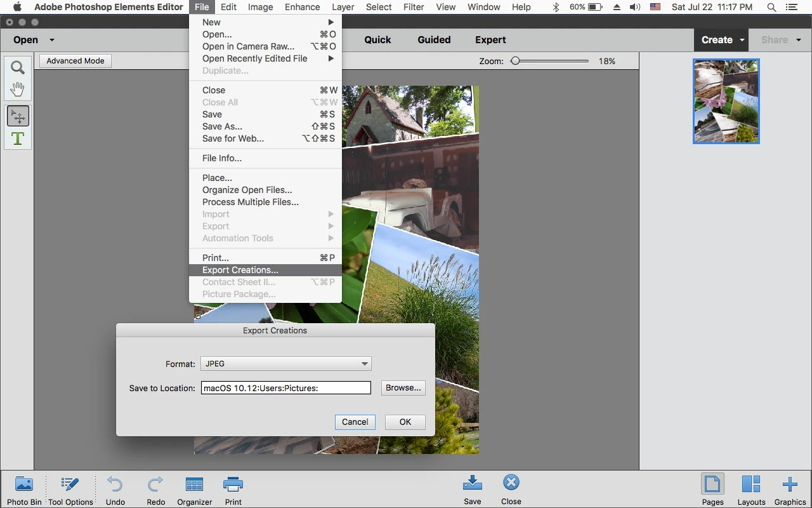Switch to Guided mode tab
812x508 pixels.
[x=434, y=39]
